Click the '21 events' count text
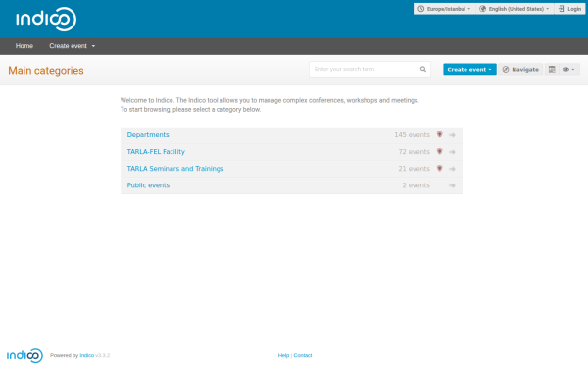The image size is (588, 368). click(415, 169)
